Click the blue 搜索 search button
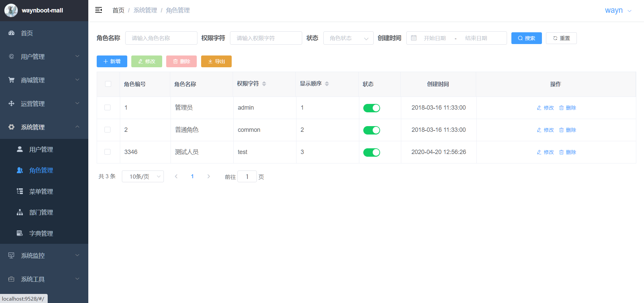Viewport: 644px width, 303px height. (526, 38)
